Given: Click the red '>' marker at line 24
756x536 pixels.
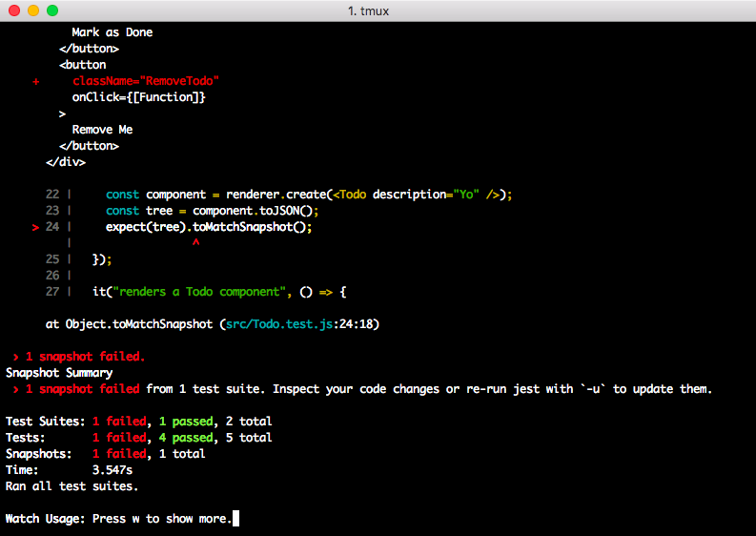Looking at the screenshot, I should click(x=35, y=227).
